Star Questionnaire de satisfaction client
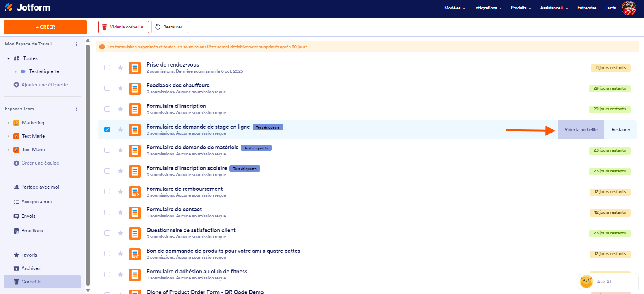 pyautogui.click(x=120, y=233)
